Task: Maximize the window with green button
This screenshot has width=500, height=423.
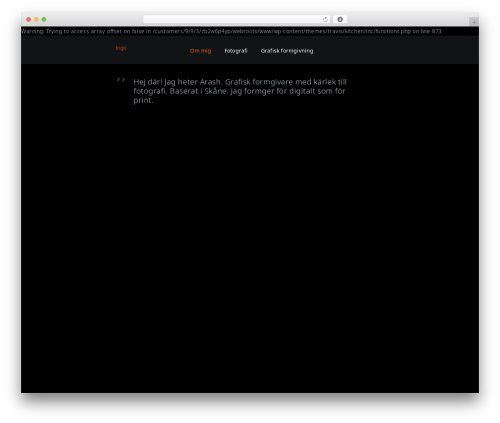Action: coord(44,19)
